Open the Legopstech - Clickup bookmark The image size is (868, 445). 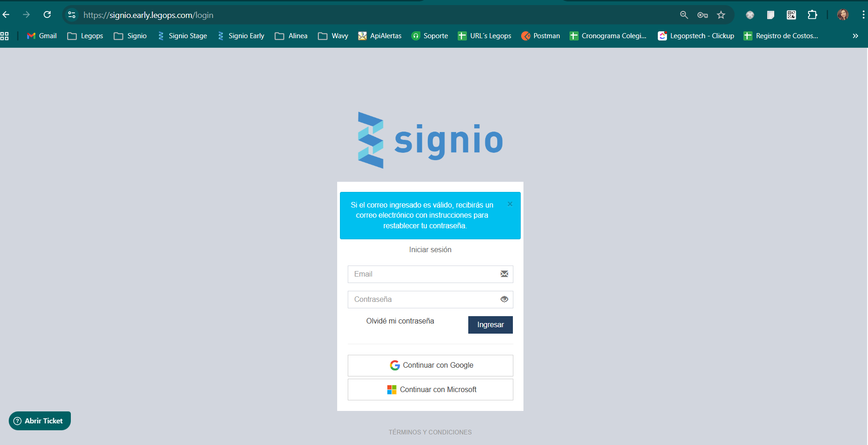(696, 36)
